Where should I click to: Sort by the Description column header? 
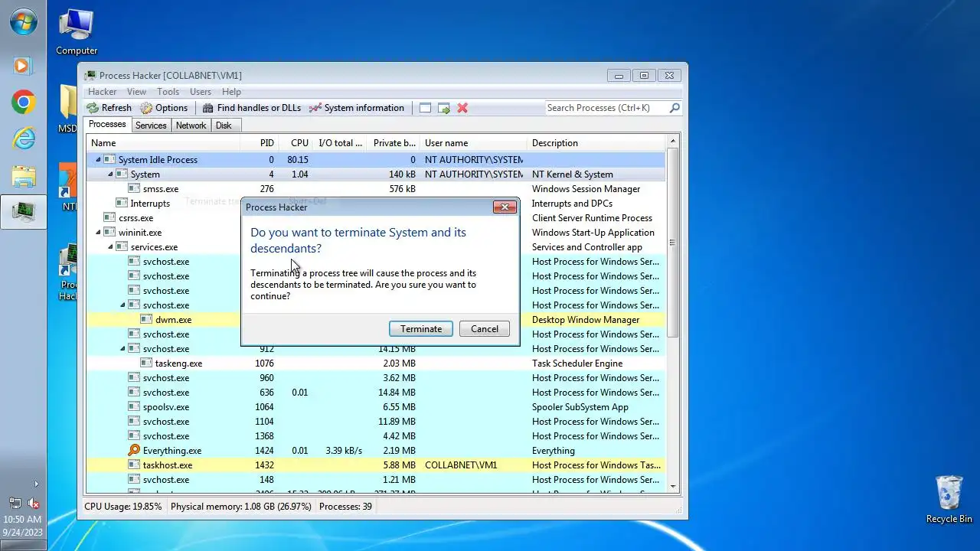597,143
